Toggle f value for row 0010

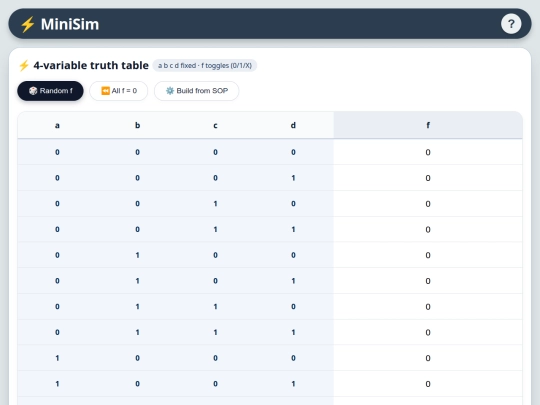428,204
